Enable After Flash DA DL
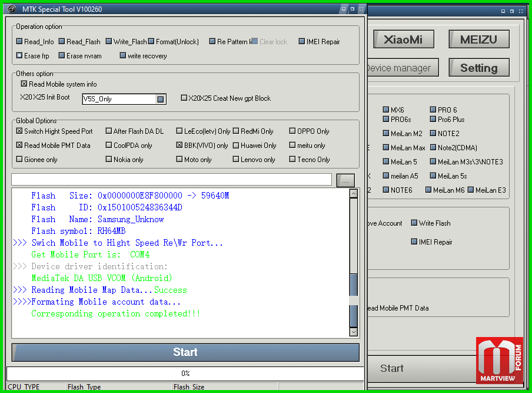Viewport: 532px width, 393px height. pos(108,131)
